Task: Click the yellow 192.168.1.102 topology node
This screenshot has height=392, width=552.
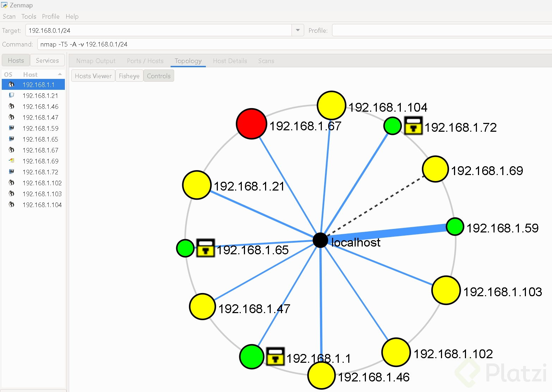Action: click(x=396, y=352)
